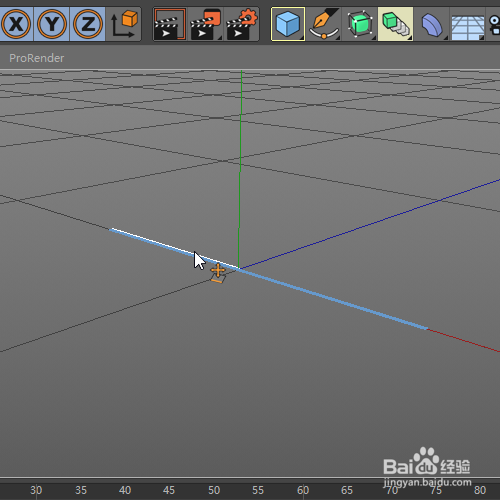Expand Floor object dropdown arrow
This screenshot has height=500, width=500.
(482, 38)
